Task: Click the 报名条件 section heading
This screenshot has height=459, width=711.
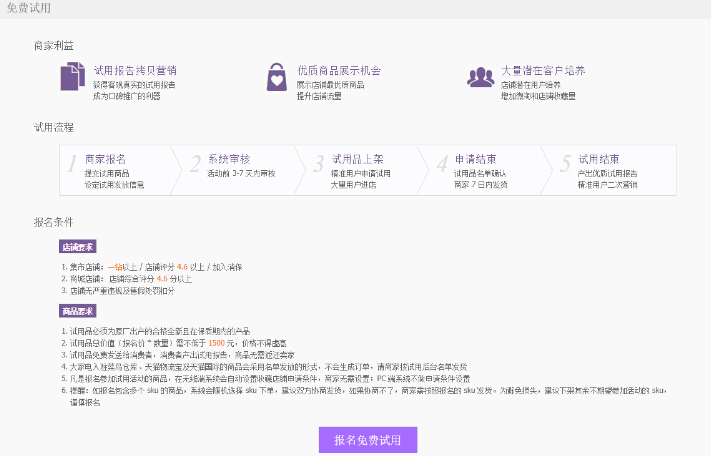Action: (53, 221)
